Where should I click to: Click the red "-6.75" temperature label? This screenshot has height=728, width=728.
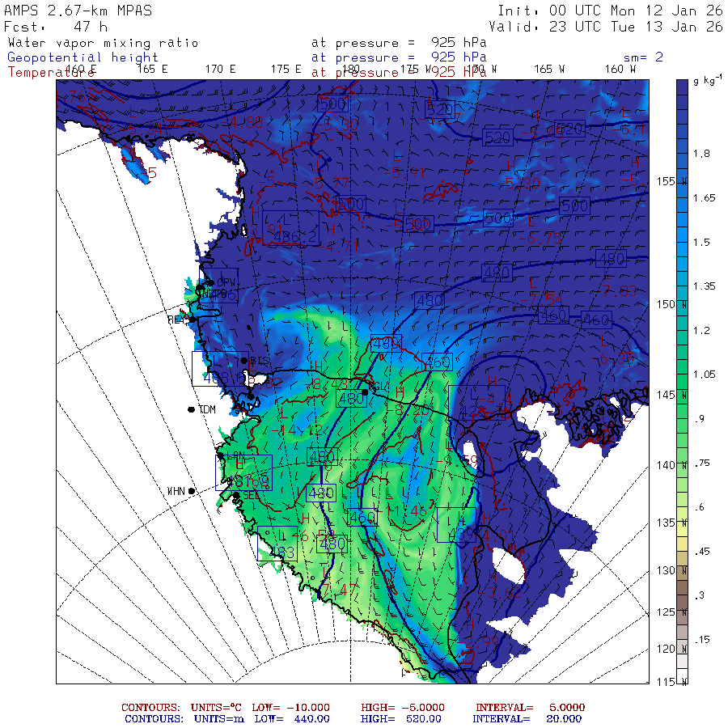pyautogui.click(x=540, y=239)
